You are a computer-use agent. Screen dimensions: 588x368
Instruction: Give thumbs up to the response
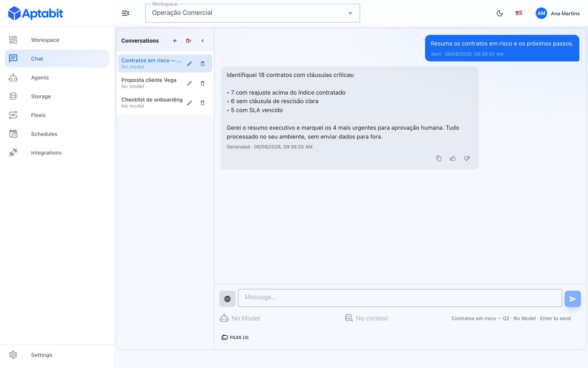tap(453, 158)
